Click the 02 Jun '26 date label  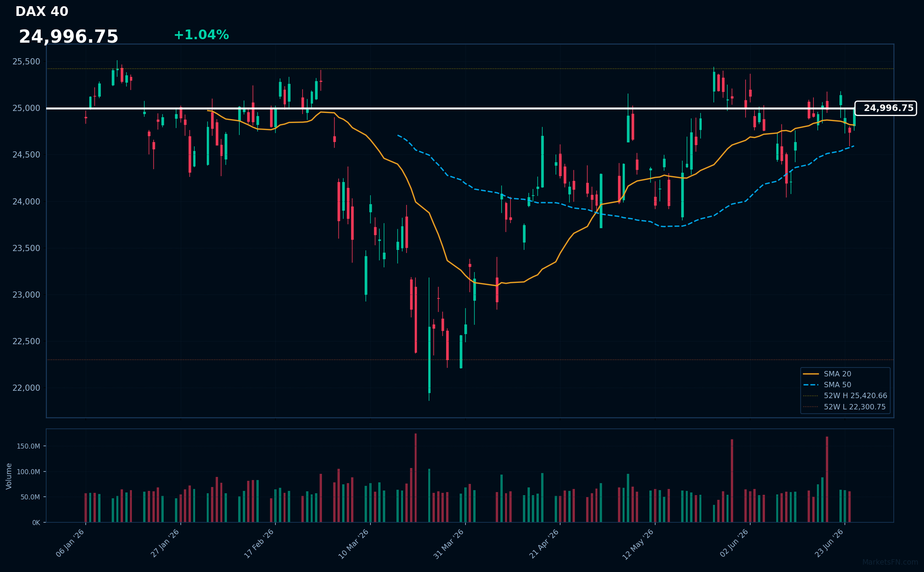click(734, 543)
